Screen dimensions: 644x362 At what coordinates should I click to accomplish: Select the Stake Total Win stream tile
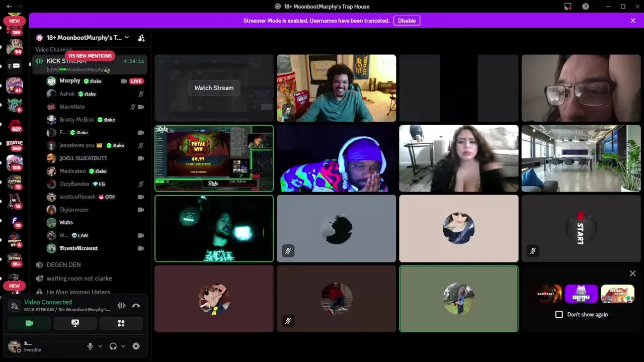click(x=214, y=158)
